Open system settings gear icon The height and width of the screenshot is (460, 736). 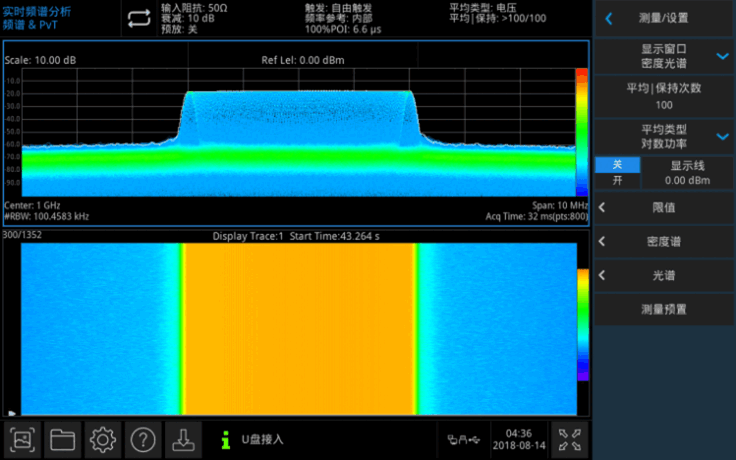[103, 440]
